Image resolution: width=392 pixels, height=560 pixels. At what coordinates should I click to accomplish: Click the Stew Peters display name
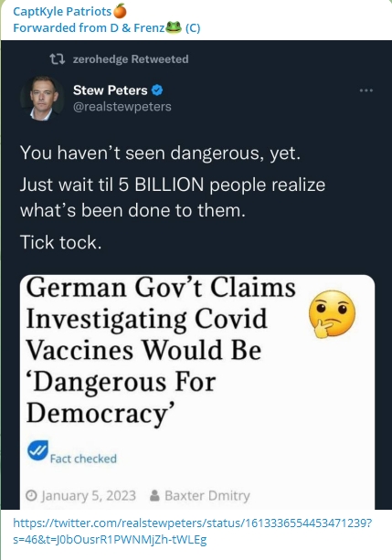[110, 90]
